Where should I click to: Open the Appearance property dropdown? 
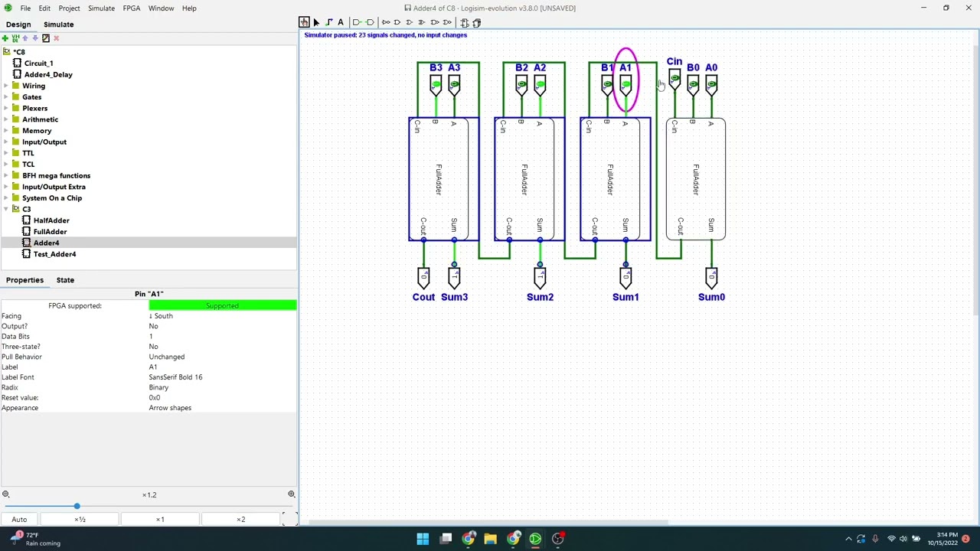pyautogui.click(x=222, y=408)
